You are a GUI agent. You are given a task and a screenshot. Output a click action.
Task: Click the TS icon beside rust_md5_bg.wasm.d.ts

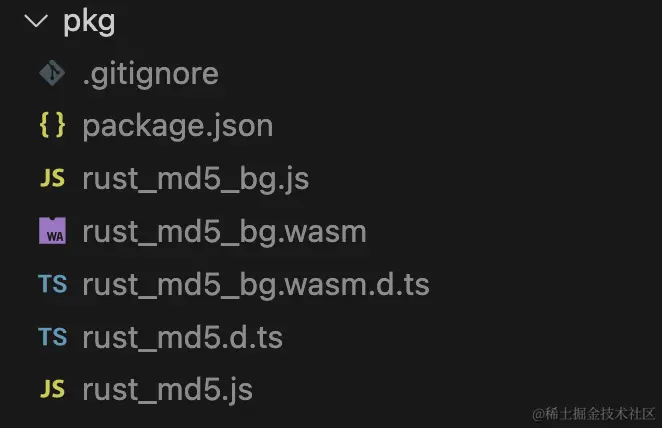52,285
